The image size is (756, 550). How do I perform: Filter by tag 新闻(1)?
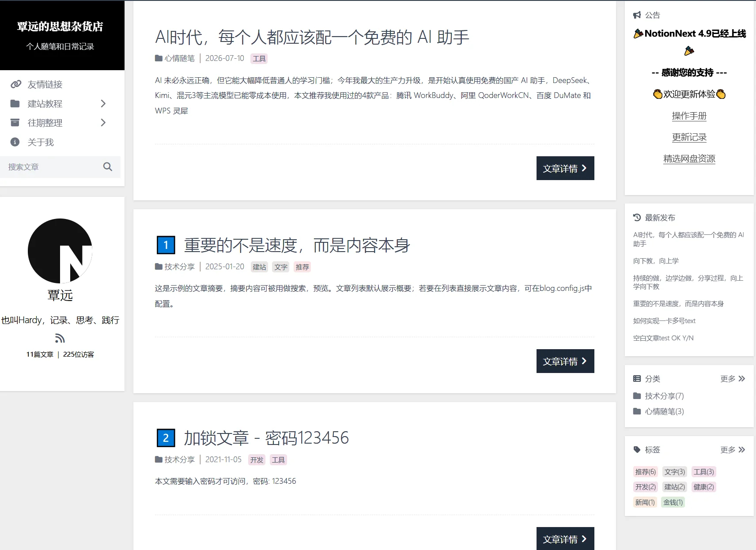coord(645,502)
